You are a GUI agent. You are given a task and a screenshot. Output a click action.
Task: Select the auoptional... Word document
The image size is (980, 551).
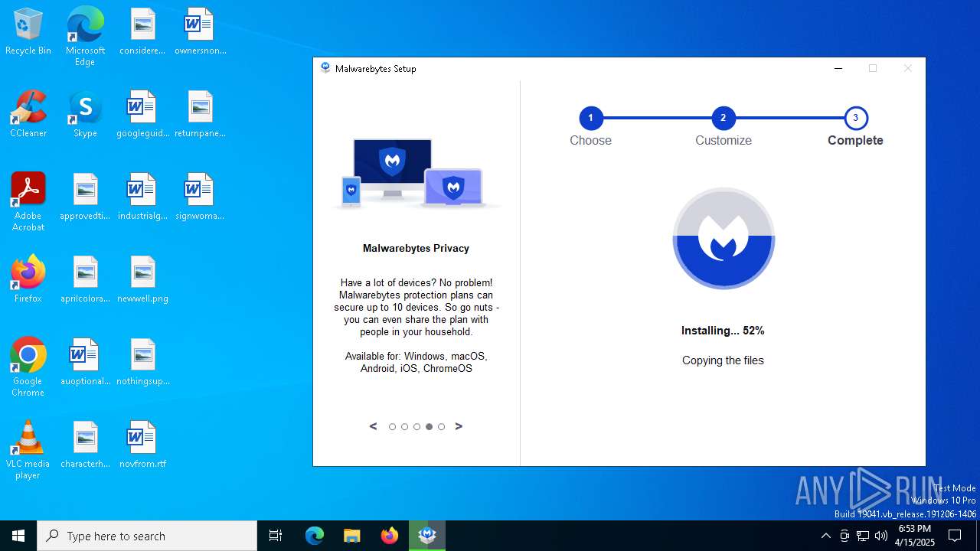tap(85, 362)
